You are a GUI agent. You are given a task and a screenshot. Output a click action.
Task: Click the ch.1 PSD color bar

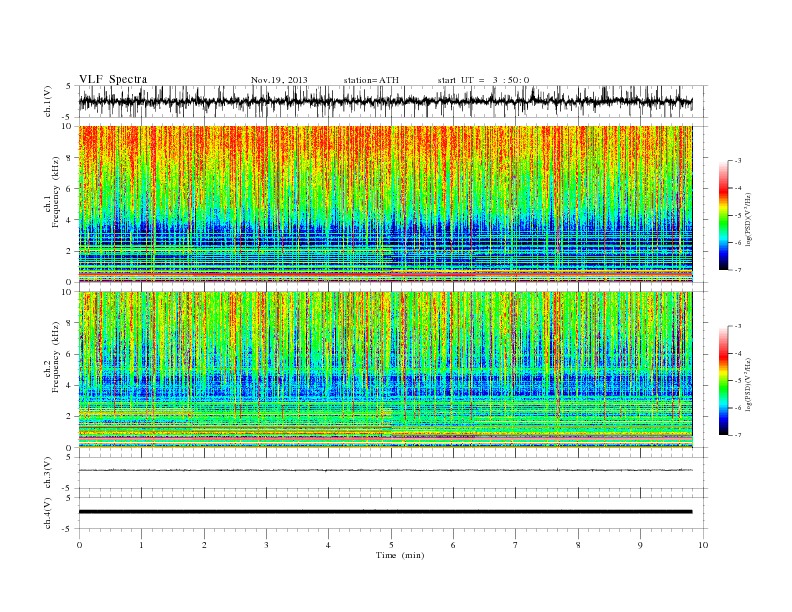point(723,215)
